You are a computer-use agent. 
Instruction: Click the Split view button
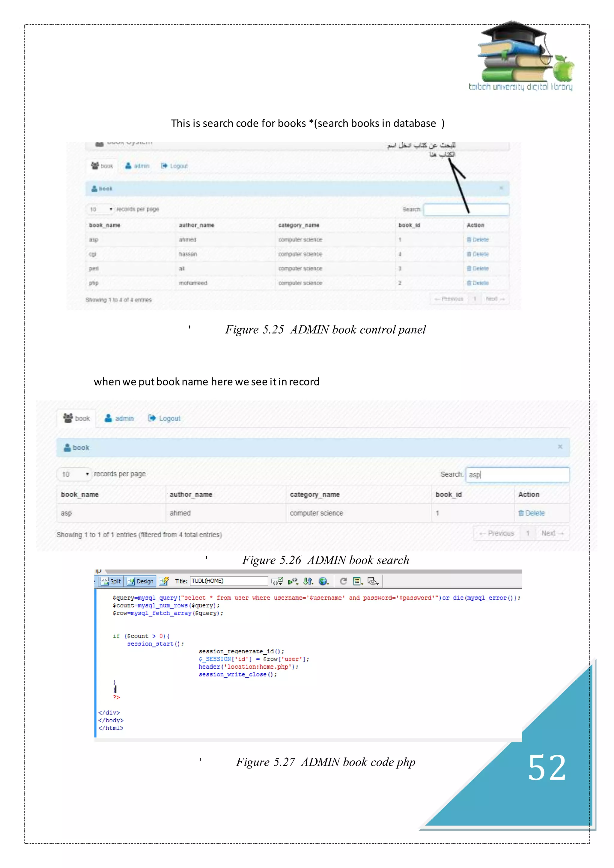coord(111,581)
